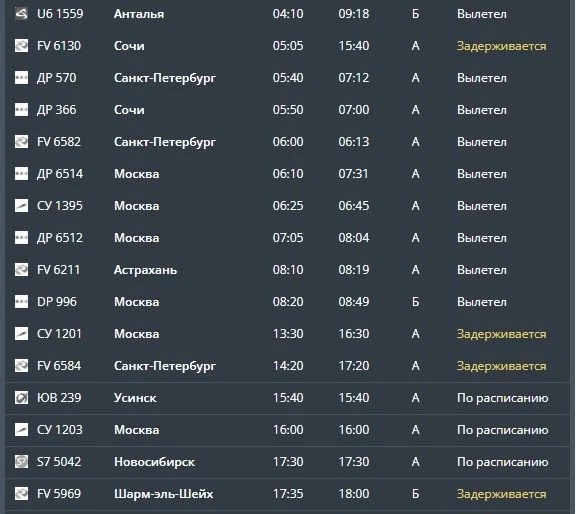Click the airline icon beside FV 5969

[x=21, y=493]
